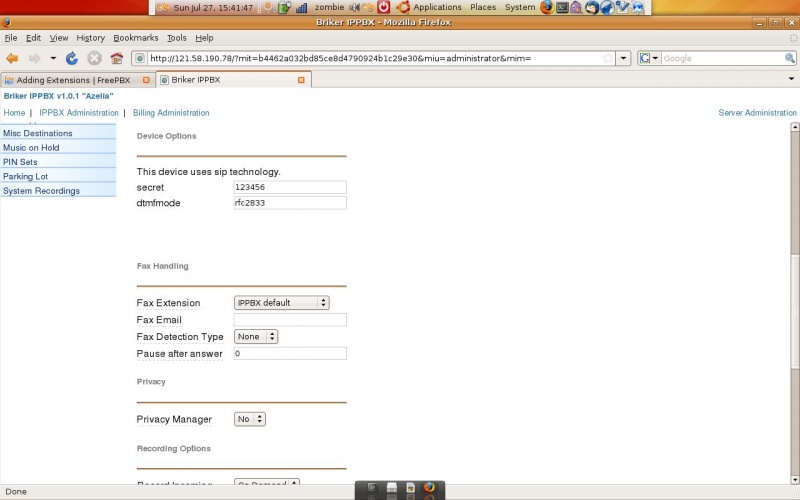800x500 pixels.
Task: Open the Bookmarks menu
Action: pos(136,38)
